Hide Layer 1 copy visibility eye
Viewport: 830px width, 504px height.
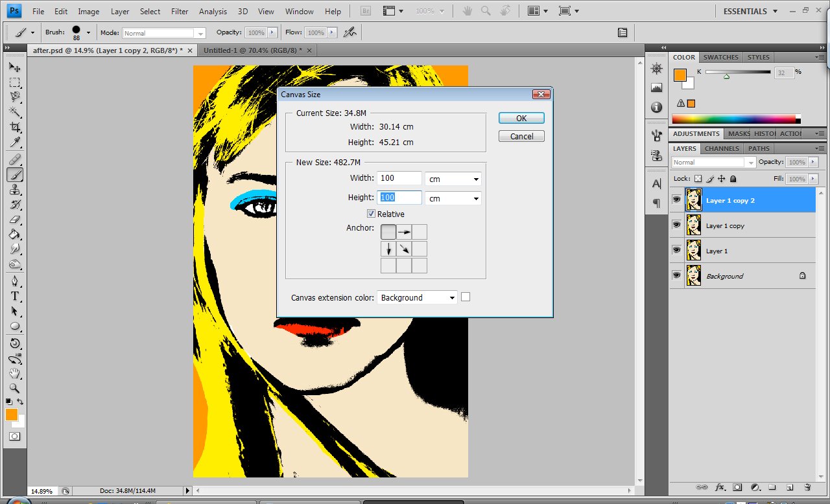pos(677,225)
